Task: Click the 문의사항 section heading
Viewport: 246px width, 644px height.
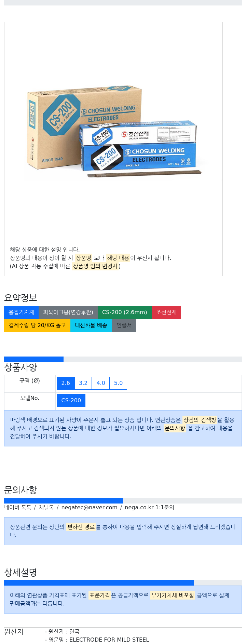Action: (x=20, y=490)
